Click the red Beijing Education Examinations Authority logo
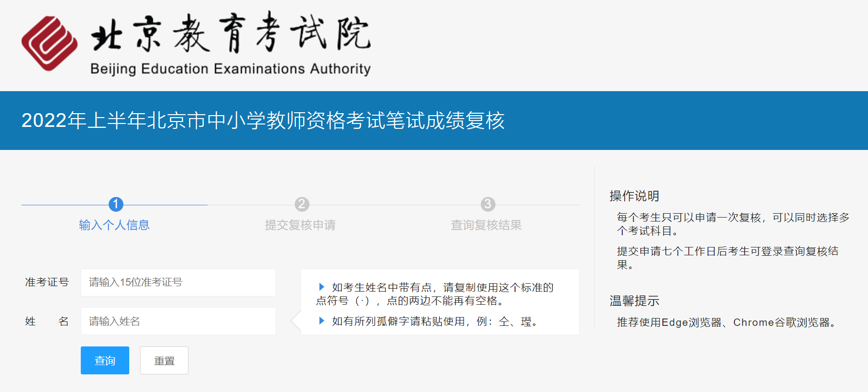868x392 pixels. (49, 43)
